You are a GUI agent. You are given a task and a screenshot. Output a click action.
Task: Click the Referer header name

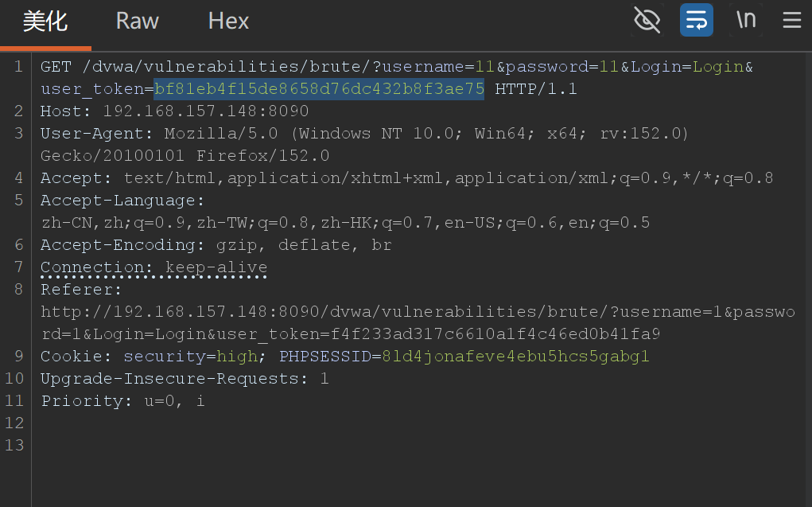(x=80, y=289)
